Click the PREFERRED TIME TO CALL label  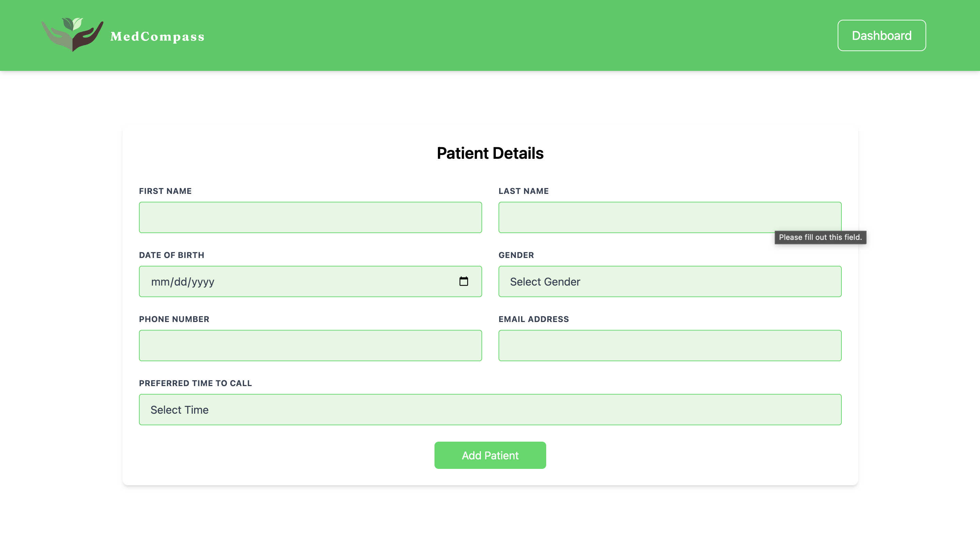pyautogui.click(x=195, y=383)
